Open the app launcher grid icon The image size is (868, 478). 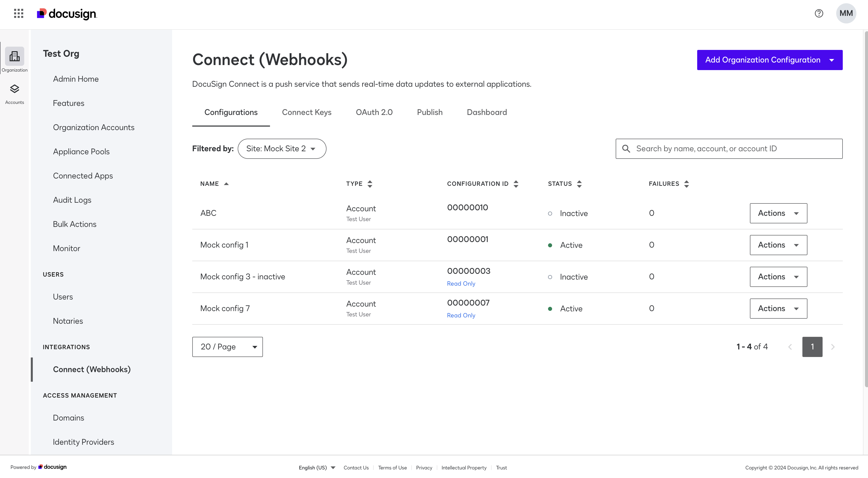point(18,13)
